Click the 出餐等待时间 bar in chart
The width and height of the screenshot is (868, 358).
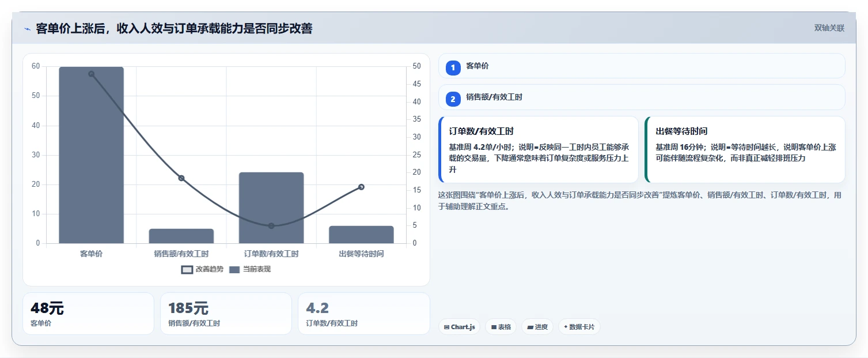[x=361, y=235]
